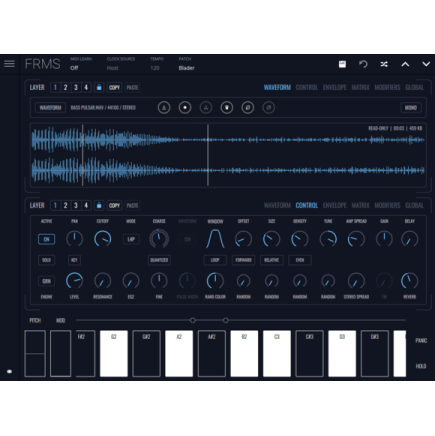Change the EVEN density selector
The height and width of the screenshot is (436, 435).
pyautogui.click(x=300, y=260)
